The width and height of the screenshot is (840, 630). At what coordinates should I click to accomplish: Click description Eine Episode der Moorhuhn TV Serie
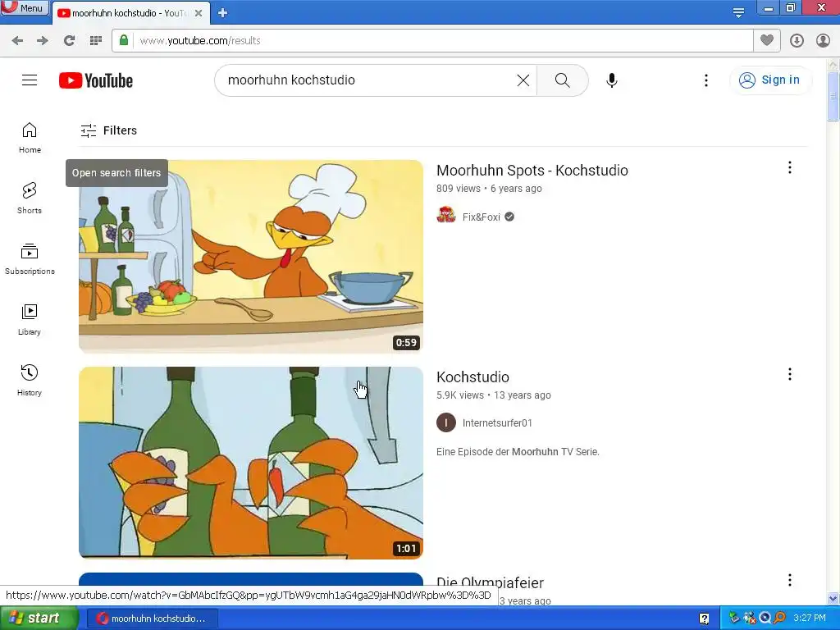(518, 452)
